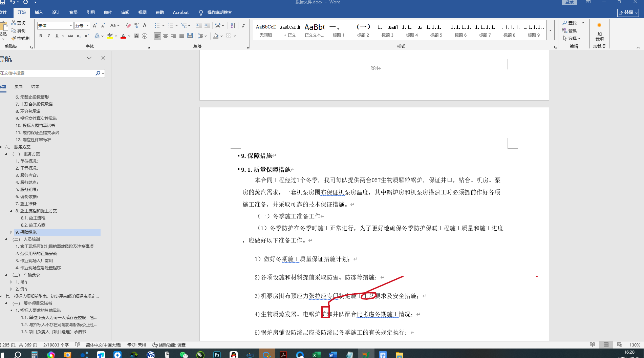Expand the styles gallery more arrow
This screenshot has width=644, height=358.
coord(551,30)
